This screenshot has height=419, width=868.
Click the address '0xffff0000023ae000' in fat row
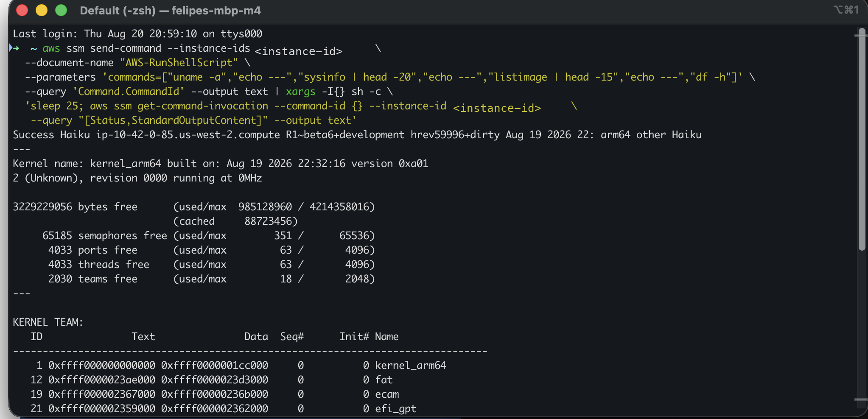(102, 380)
